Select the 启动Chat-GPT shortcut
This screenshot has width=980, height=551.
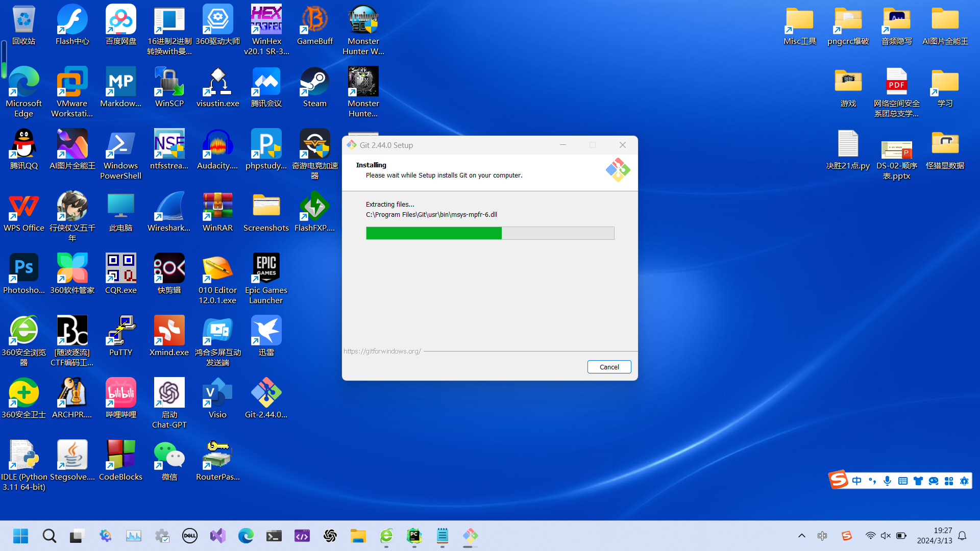169,404
